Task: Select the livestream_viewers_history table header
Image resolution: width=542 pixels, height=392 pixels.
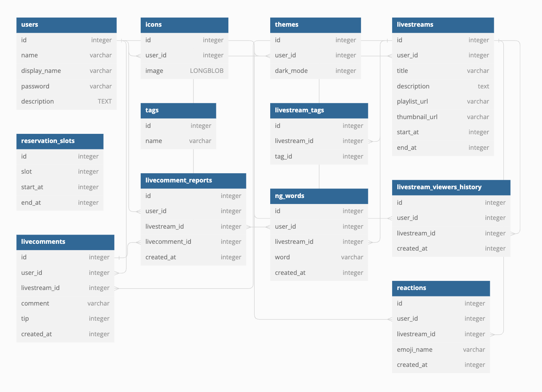Action: [451, 187]
